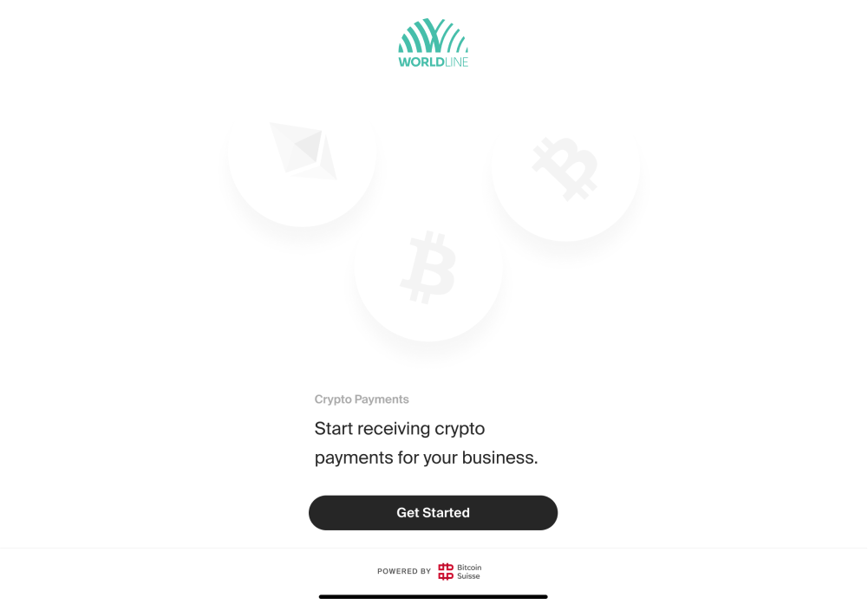Click the 'Start receiving crypto' headline line
The height and width of the screenshot is (604, 868).
click(x=400, y=429)
